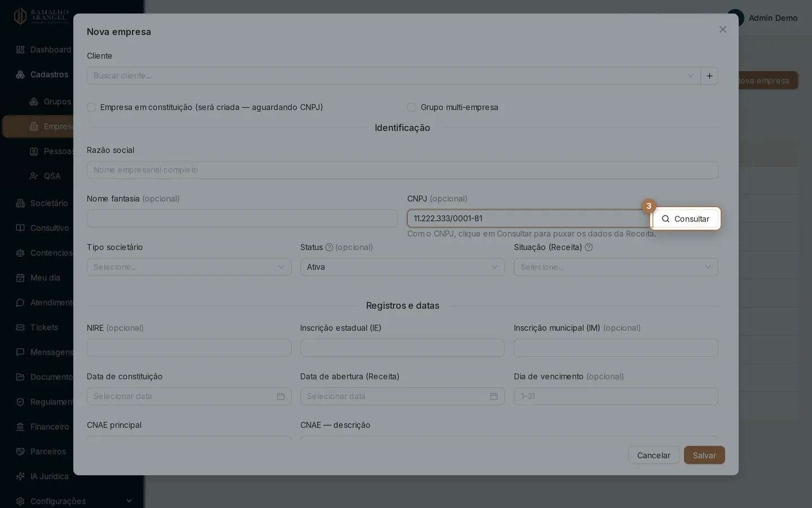Expand the Configurações chevron
The height and width of the screenshot is (508, 812).
pyautogui.click(x=129, y=501)
